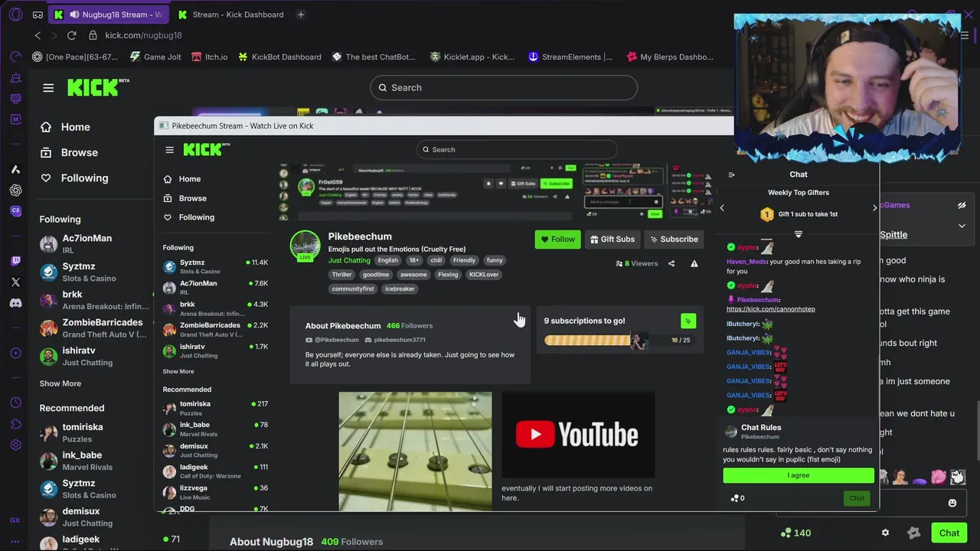This screenshot has width=980, height=551.
Task: Open the X icon in Opera sidebar
Action: click(x=15, y=282)
